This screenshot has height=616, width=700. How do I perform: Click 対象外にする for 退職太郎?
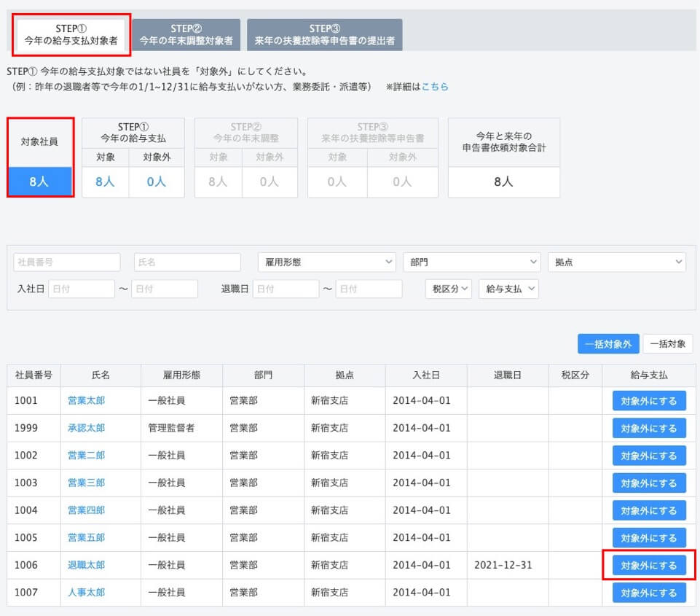648,565
